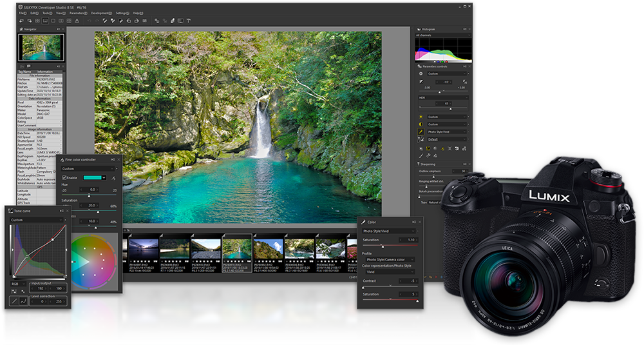Click the cyan sector on the color wheel
Viewport: 644px width, 345px height.
(x=80, y=262)
